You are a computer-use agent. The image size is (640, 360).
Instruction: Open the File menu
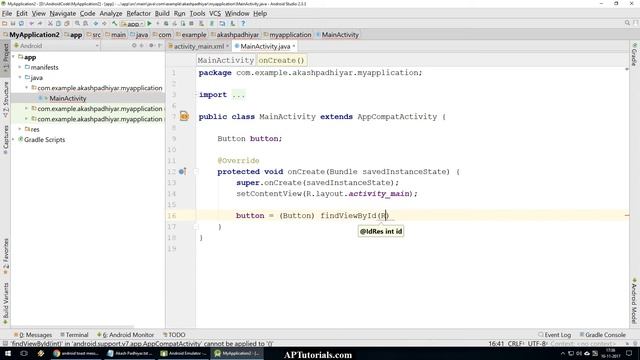[x=7, y=13]
